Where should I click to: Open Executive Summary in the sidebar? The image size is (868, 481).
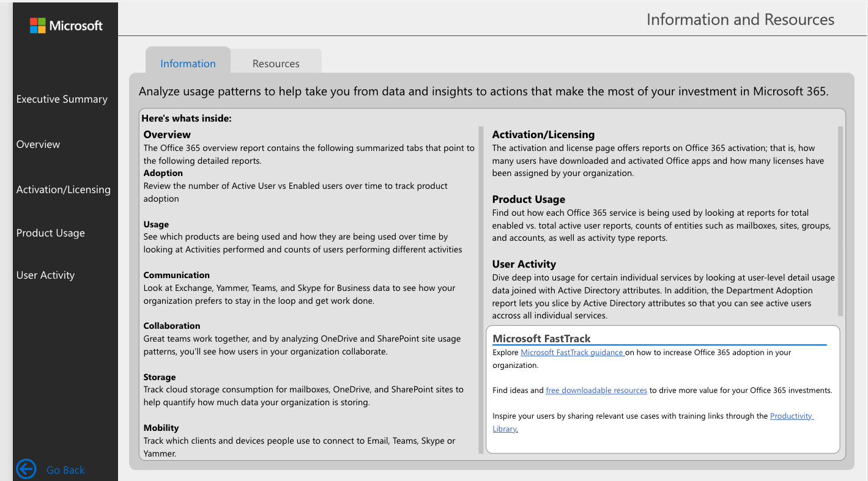click(62, 99)
